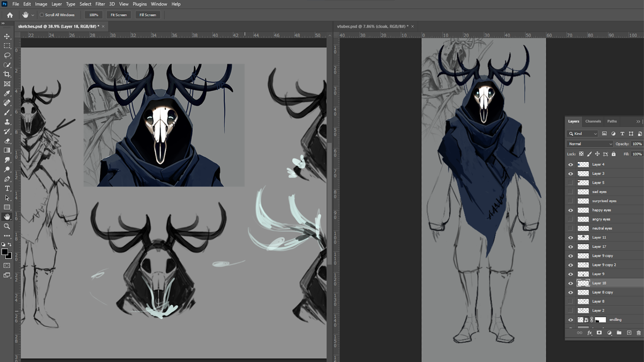Filter layers by type layers

click(x=622, y=133)
